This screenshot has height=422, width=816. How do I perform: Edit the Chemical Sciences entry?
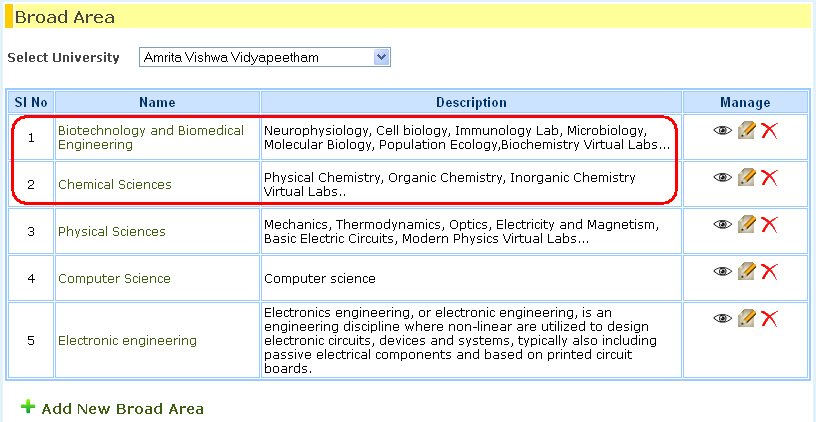(746, 177)
